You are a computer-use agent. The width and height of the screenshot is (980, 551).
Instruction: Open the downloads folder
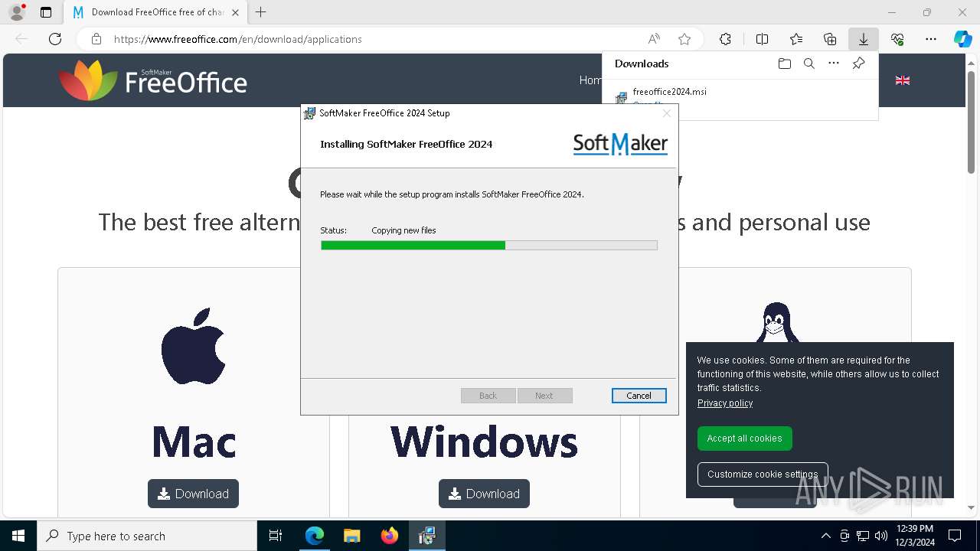point(784,64)
